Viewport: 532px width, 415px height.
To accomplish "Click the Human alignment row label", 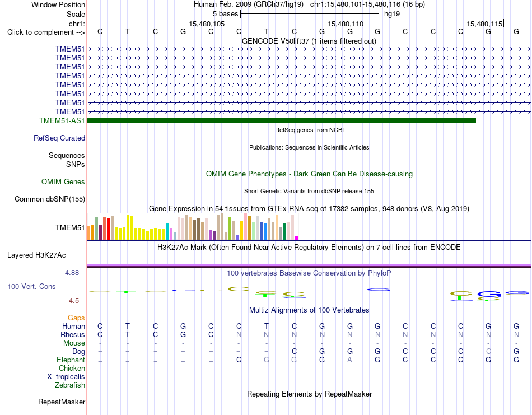I will (73, 327).
